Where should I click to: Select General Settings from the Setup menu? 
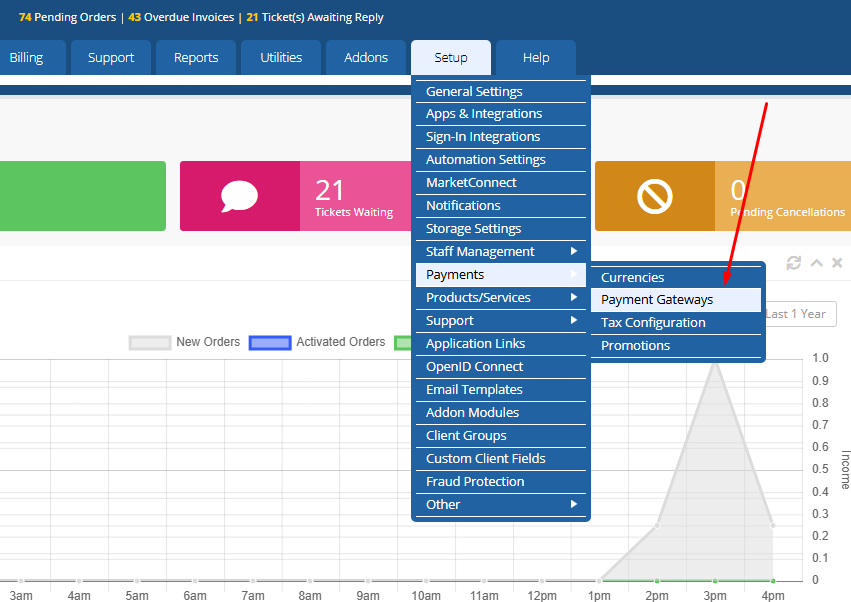click(500, 92)
